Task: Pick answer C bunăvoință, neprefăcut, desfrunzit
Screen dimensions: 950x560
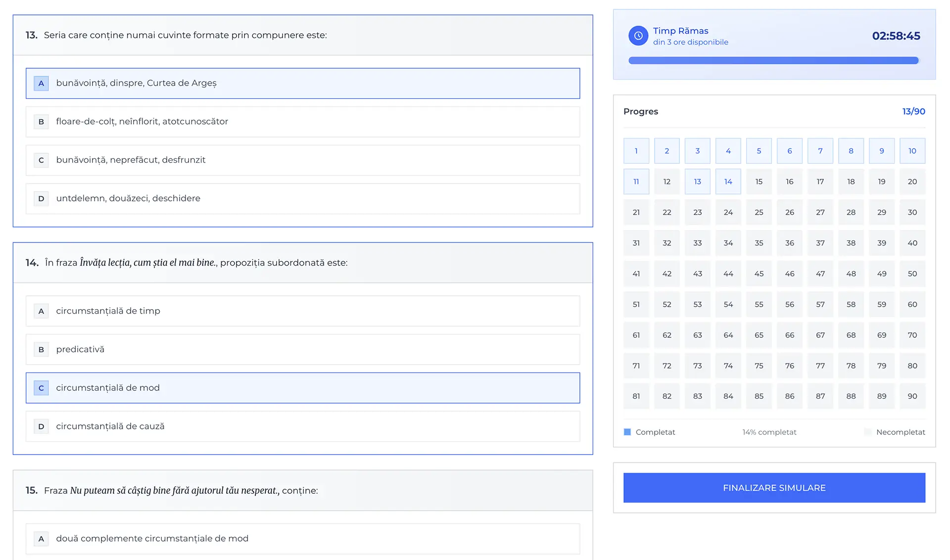Action: click(x=303, y=160)
